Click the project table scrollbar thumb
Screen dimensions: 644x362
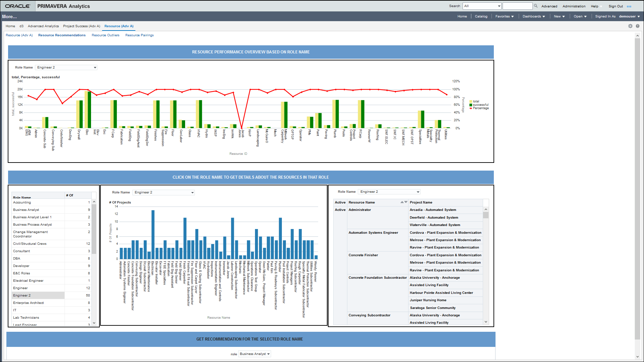pyautogui.click(x=486, y=215)
